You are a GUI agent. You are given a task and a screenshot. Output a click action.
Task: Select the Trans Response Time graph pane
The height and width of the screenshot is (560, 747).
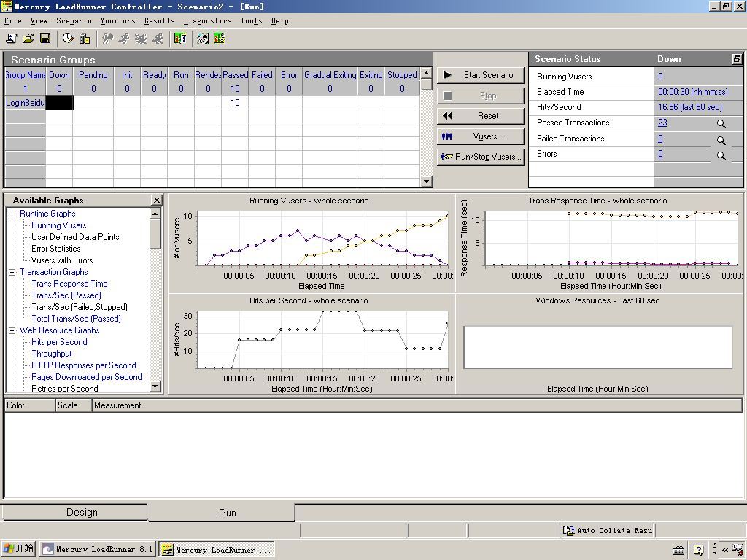(x=600, y=242)
